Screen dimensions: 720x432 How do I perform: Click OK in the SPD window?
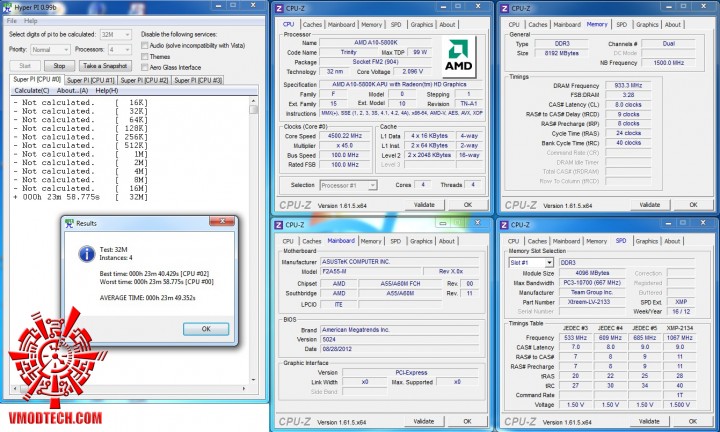click(692, 421)
